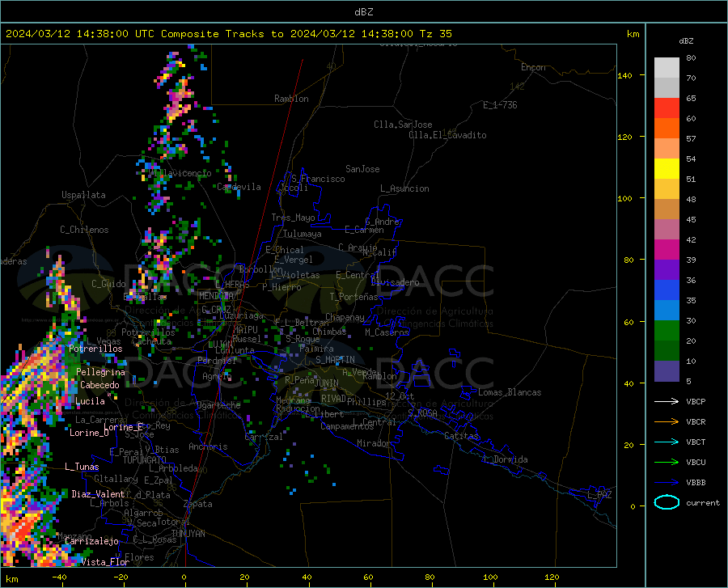
Task: Click the Cabecedo label
Action: [x=99, y=385]
